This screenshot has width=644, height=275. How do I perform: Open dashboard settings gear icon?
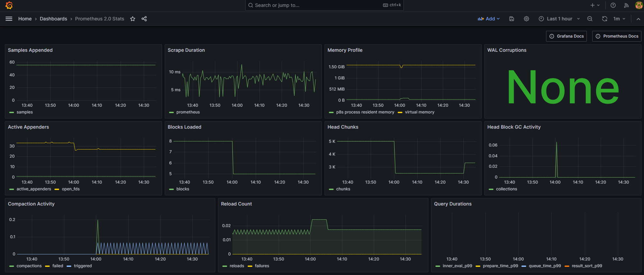click(x=526, y=19)
